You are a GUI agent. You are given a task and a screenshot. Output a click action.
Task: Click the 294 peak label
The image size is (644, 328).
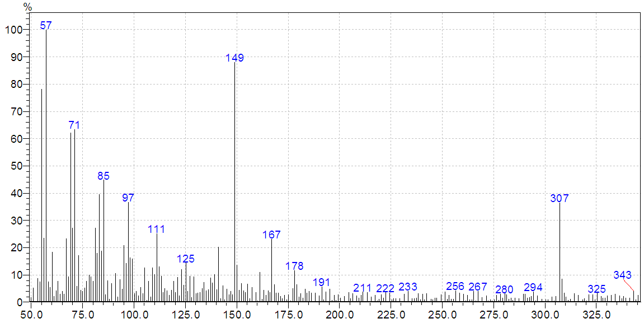click(533, 287)
